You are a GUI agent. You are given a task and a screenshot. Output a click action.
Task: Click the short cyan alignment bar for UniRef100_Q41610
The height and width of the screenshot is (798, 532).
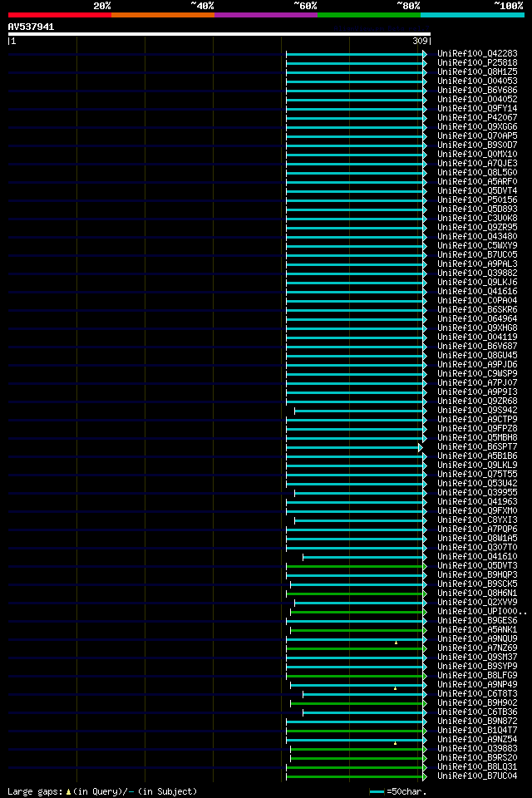(x=363, y=557)
